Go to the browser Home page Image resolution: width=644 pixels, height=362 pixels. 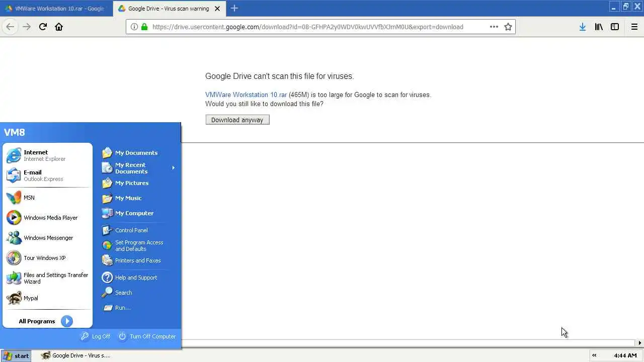[x=59, y=27]
